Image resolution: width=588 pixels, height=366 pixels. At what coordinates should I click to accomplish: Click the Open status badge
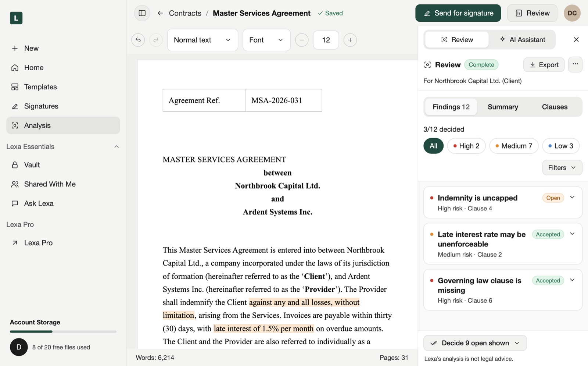[553, 198]
